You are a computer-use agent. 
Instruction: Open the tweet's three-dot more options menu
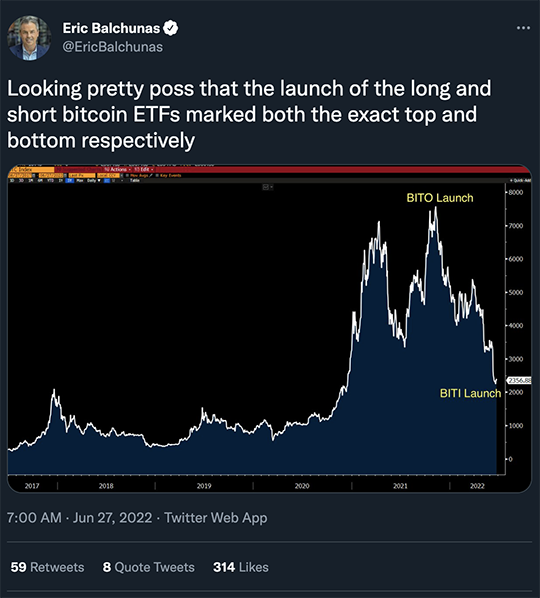523,28
